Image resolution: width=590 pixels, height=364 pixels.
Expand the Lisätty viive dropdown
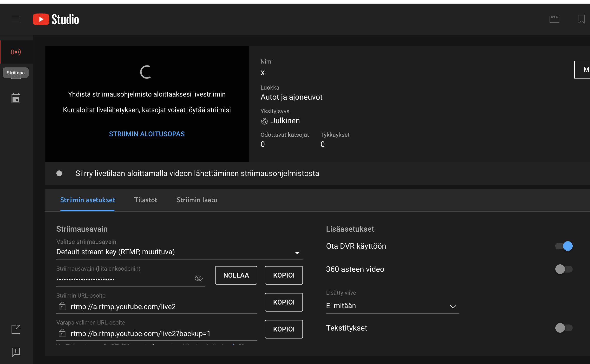pos(392,306)
